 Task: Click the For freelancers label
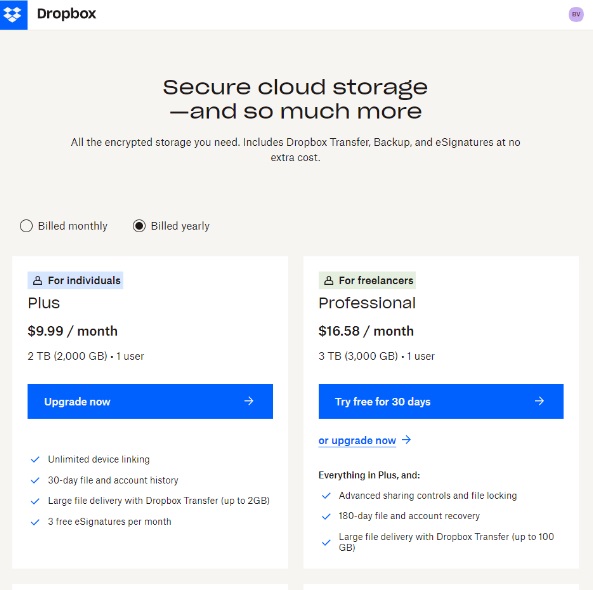(x=367, y=281)
